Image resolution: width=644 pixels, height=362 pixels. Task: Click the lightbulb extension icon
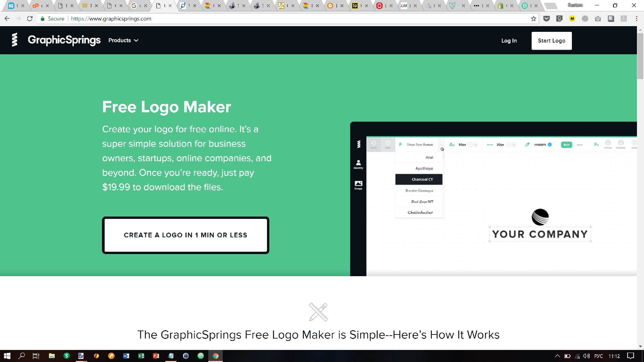[x=559, y=19]
